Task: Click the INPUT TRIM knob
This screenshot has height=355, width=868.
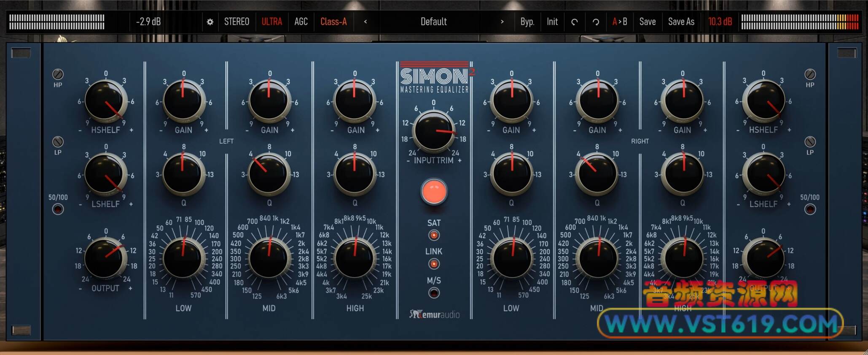Action: 434,130
